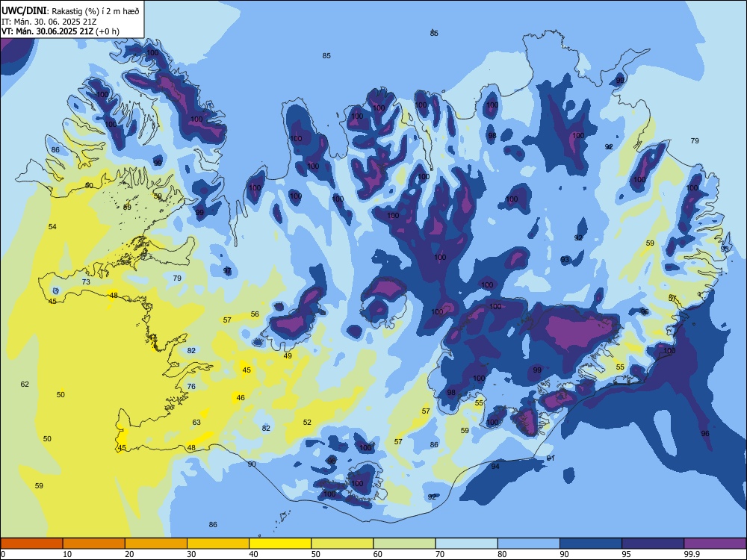Pick the 50–60 pale yellow legend swatch
This screenshot has width=747, height=560.
coord(342,544)
